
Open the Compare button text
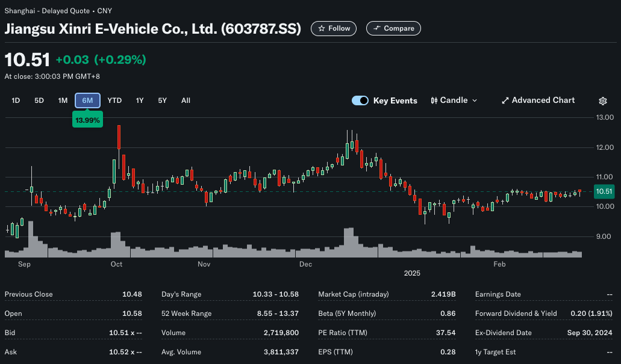click(399, 28)
